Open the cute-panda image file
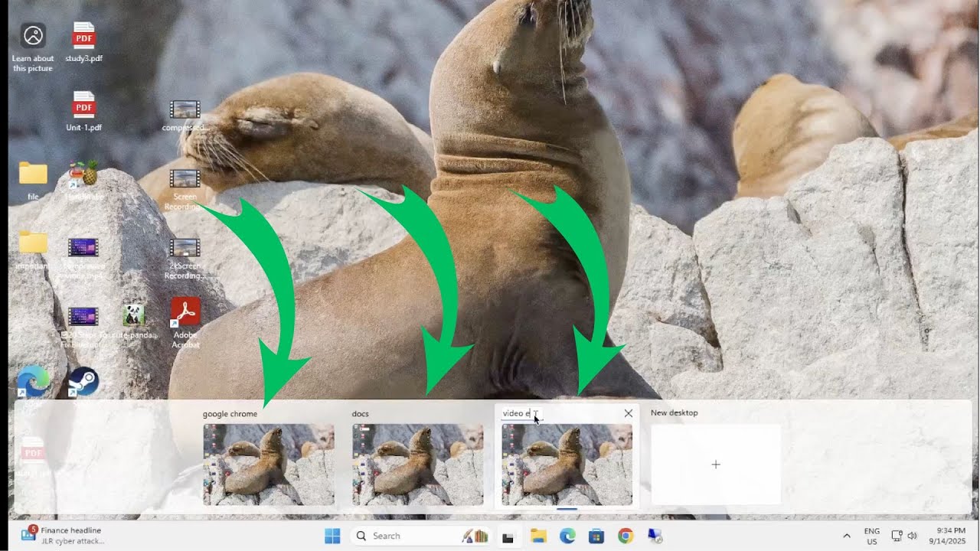The height and width of the screenshot is (551, 980). (x=134, y=321)
